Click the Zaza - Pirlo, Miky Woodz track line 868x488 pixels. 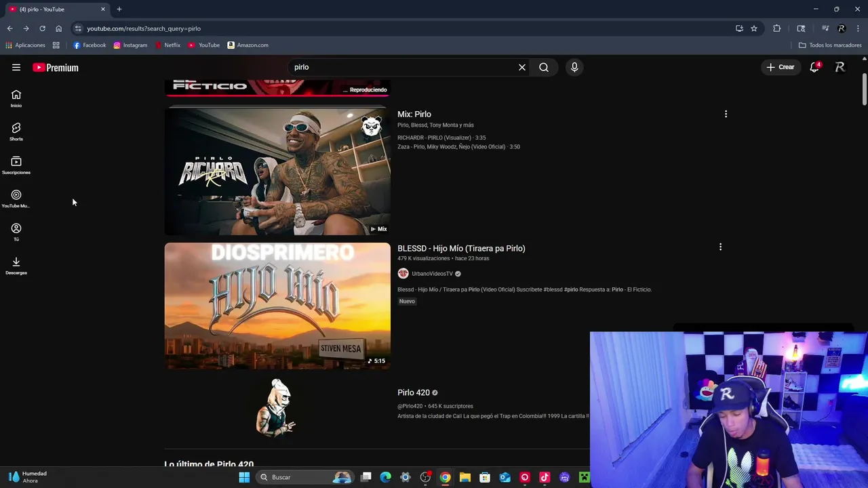(x=458, y=146)
